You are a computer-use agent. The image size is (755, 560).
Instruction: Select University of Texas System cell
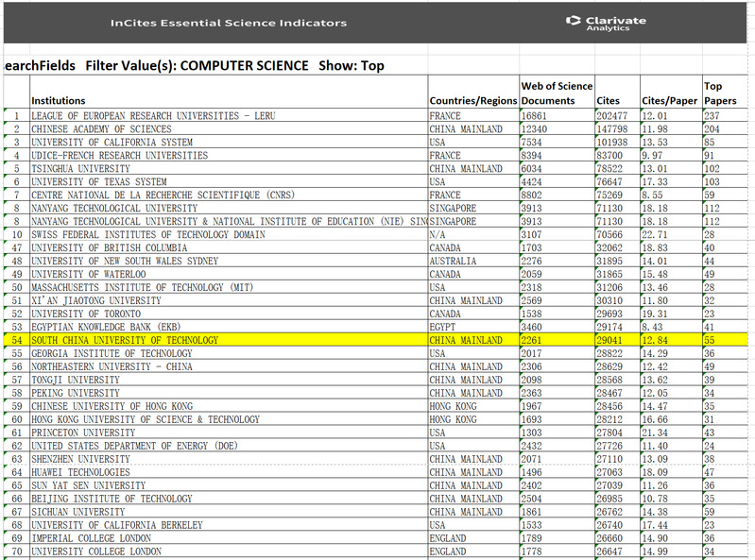(x=229, y=182)
